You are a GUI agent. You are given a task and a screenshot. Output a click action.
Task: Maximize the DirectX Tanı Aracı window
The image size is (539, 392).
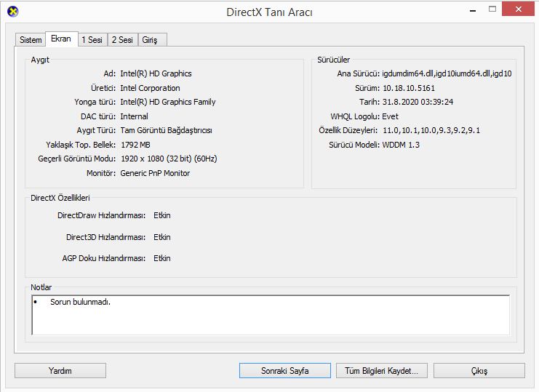492,9
